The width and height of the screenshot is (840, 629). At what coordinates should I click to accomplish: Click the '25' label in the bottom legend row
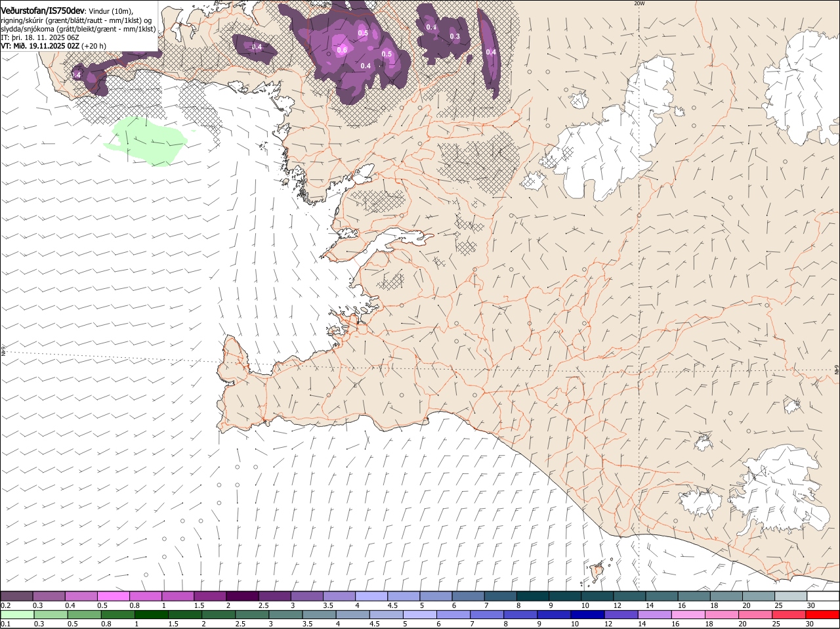(776, 624)
